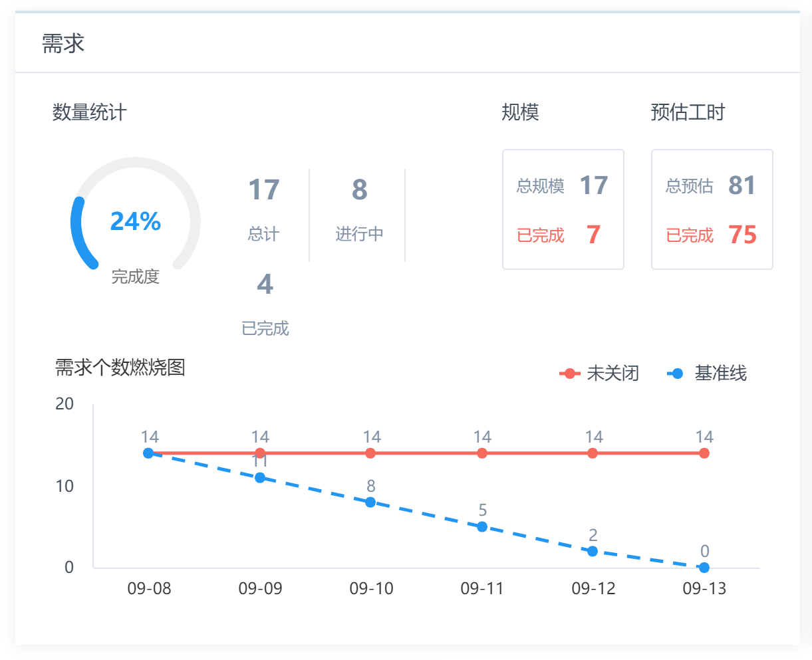
Task: Click the red 14 point at 09-10
Action: (x=370, y=453)
